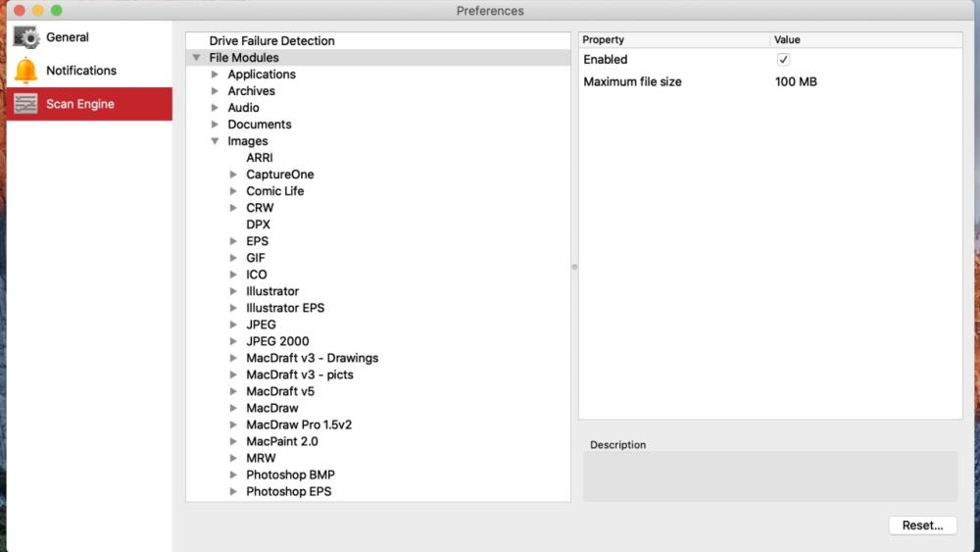Expand the Photoshop BMP module
The image size is (980, 552).
point(233,475)
